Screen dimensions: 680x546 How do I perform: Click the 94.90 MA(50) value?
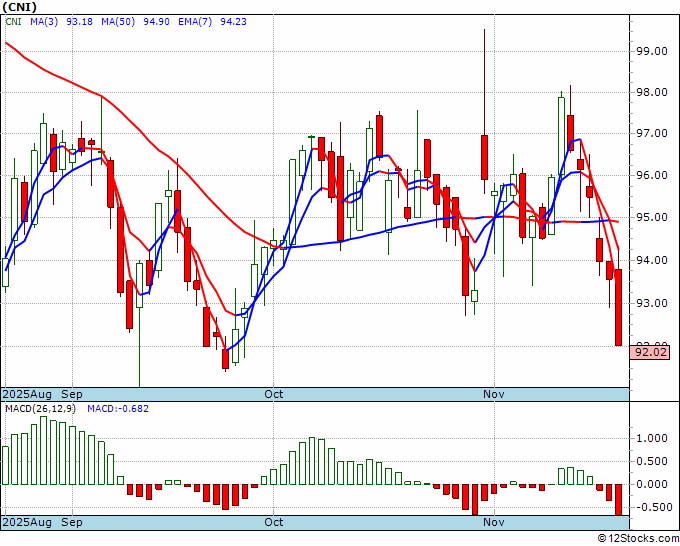tap(156, 22)
